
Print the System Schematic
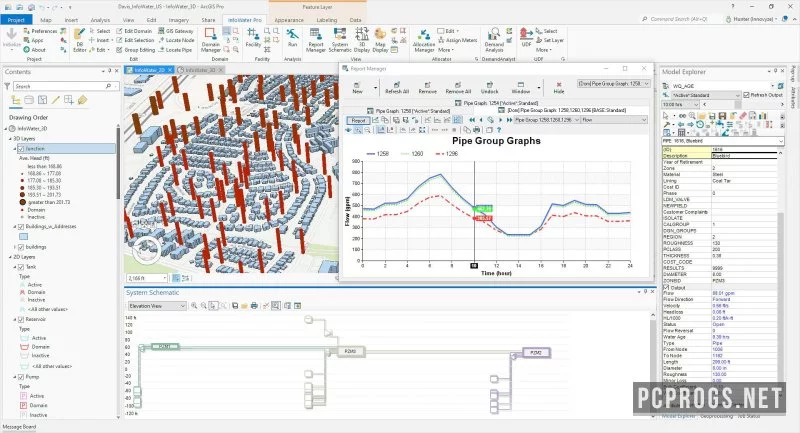point(254,305)
